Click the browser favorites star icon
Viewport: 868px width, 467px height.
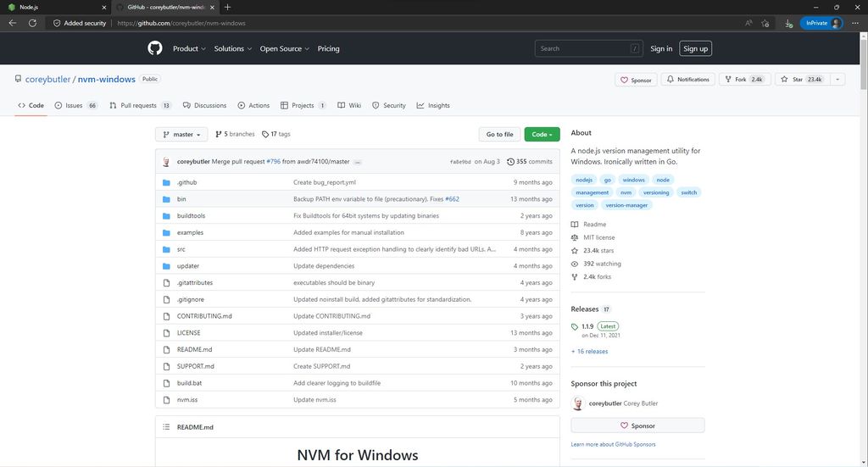(765, 23)
